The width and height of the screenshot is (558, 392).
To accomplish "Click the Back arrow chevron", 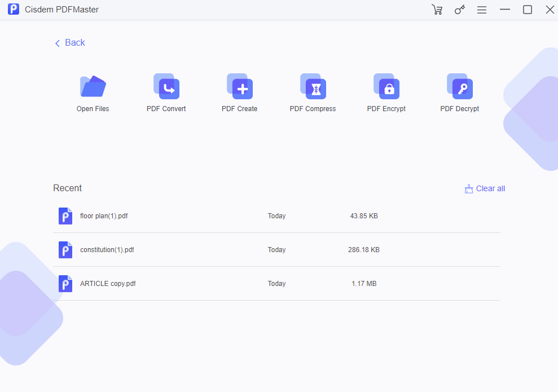I will [58, 43].
